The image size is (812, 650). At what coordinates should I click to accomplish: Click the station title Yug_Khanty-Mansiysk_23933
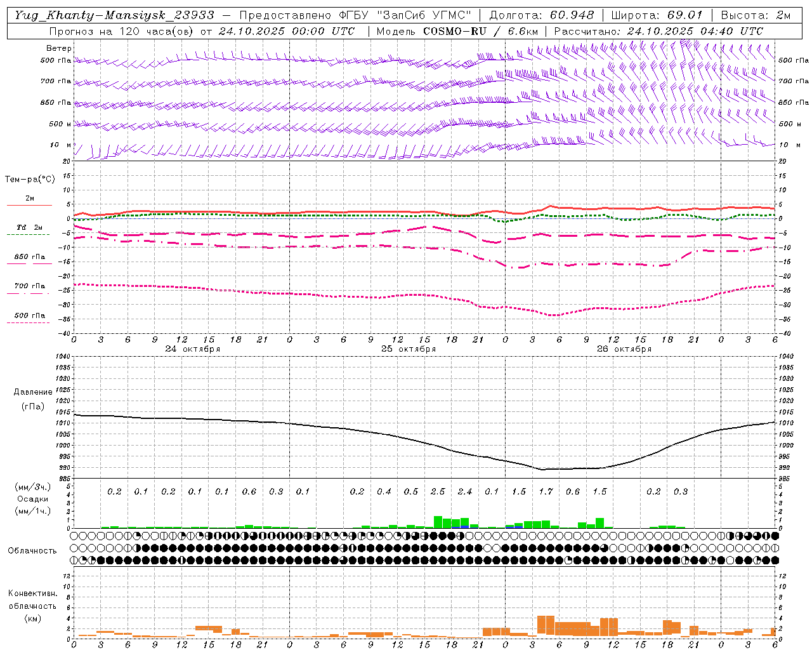tap(114, 15)
